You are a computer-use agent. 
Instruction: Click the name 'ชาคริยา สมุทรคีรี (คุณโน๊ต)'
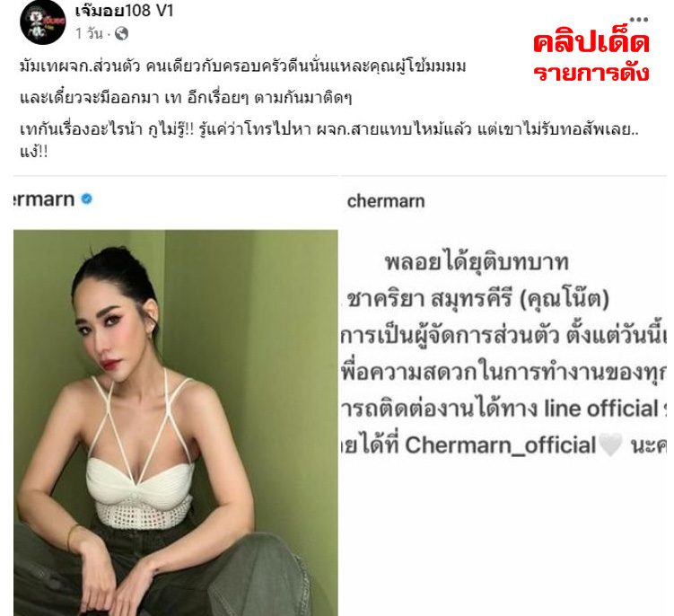point(477,298)
